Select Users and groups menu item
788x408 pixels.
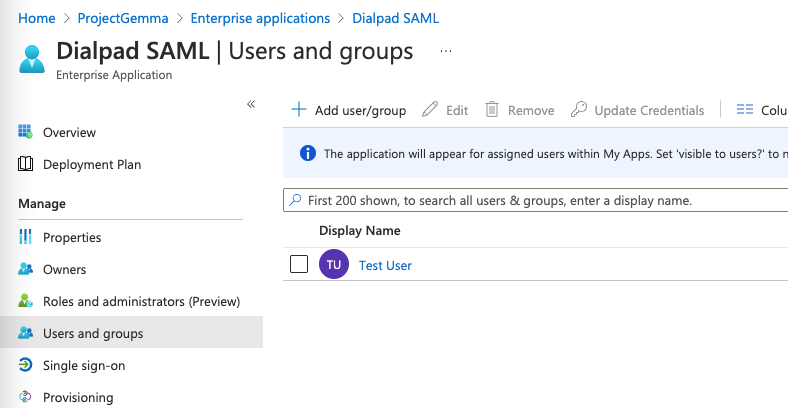tap(131, 332)
